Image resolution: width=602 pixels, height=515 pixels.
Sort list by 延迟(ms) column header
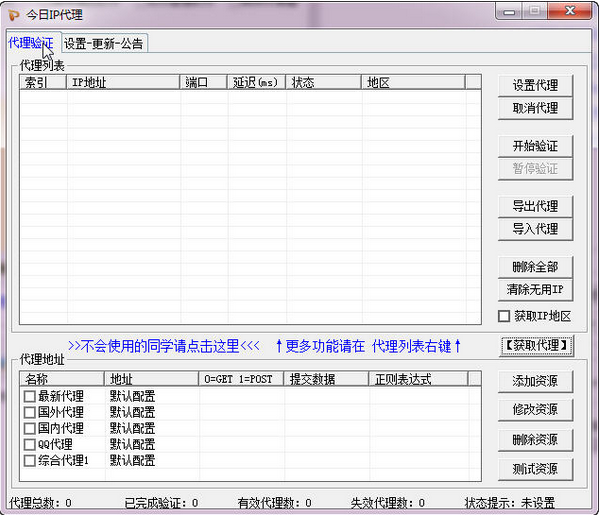click(256, 83)
